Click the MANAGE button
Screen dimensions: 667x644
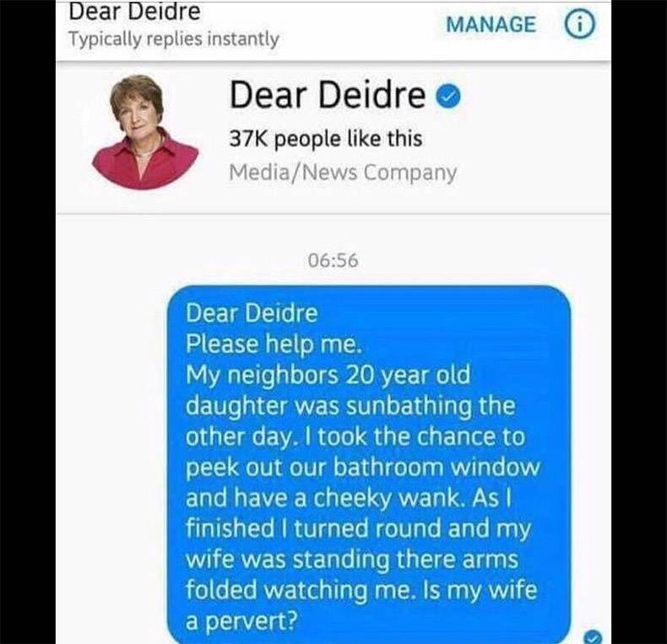(491, 24)
